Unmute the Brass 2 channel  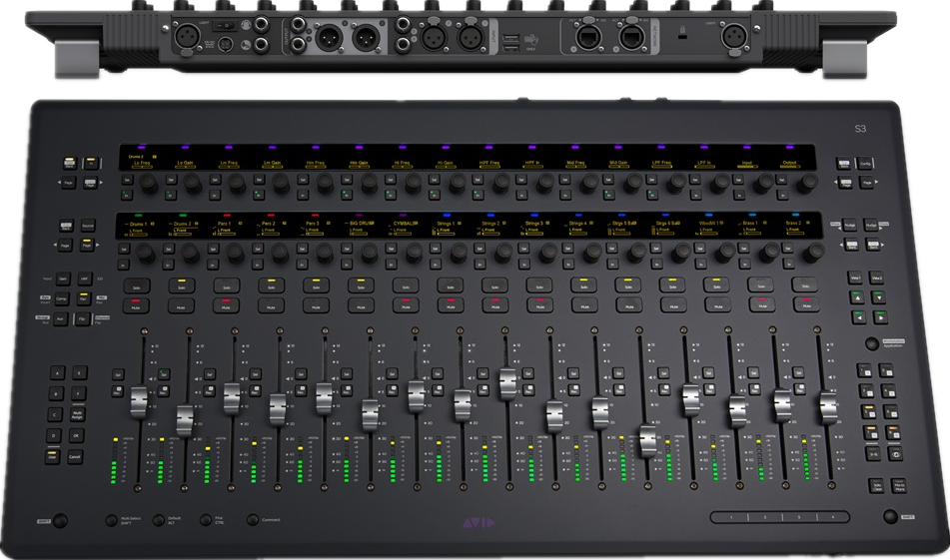coord(806,305)
